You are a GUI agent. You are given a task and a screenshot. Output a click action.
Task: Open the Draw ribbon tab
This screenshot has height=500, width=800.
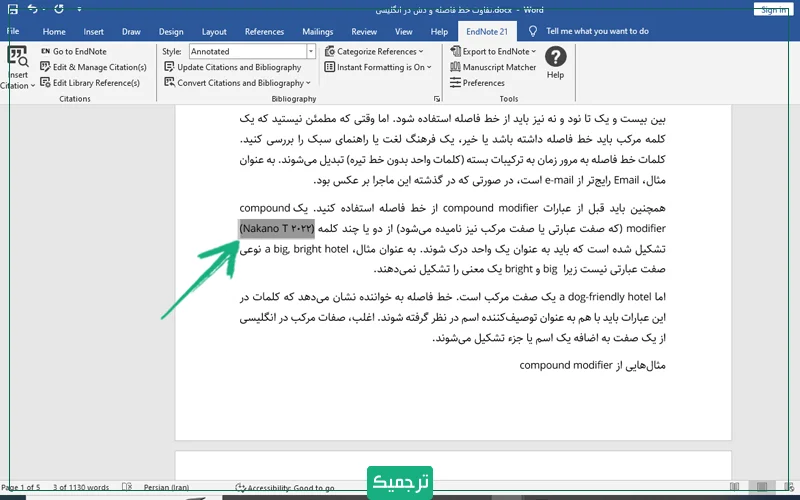click(x=131, y=32)
